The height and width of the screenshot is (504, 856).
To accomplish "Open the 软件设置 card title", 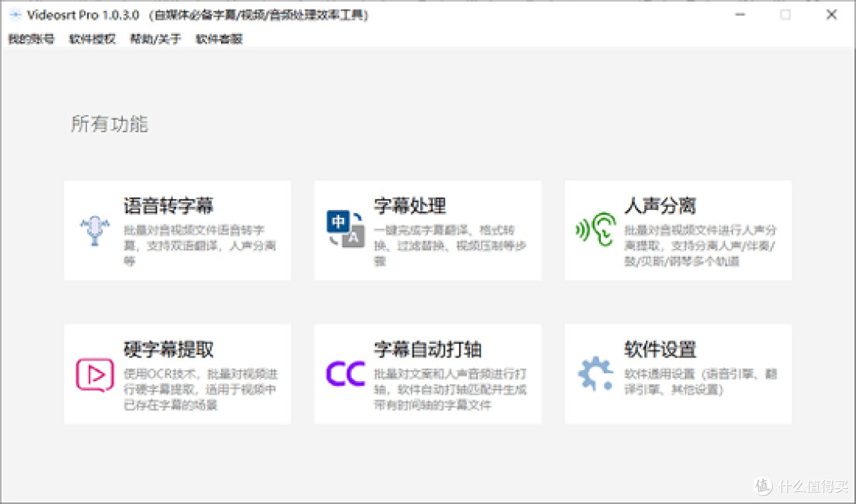I will click(660, 349).
